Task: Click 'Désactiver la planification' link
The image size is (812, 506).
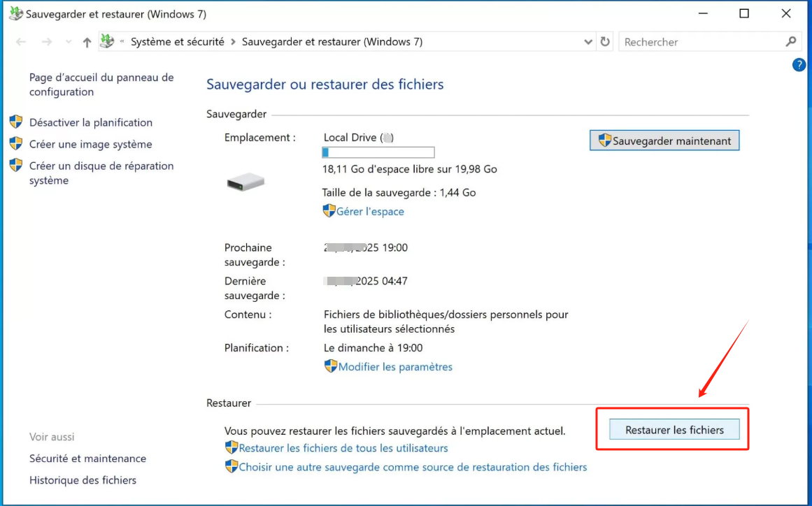Action: tap(91, 122)
